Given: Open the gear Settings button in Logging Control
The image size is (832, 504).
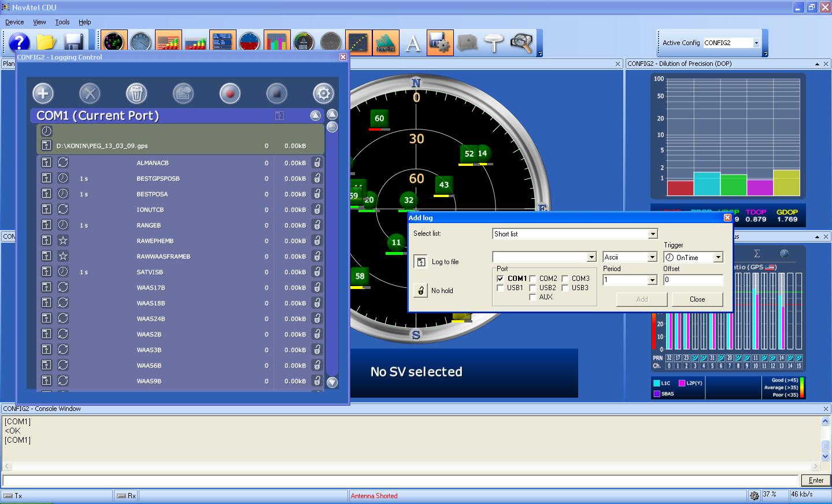Looking at the screenshot, I should click(x=324, y=93).
